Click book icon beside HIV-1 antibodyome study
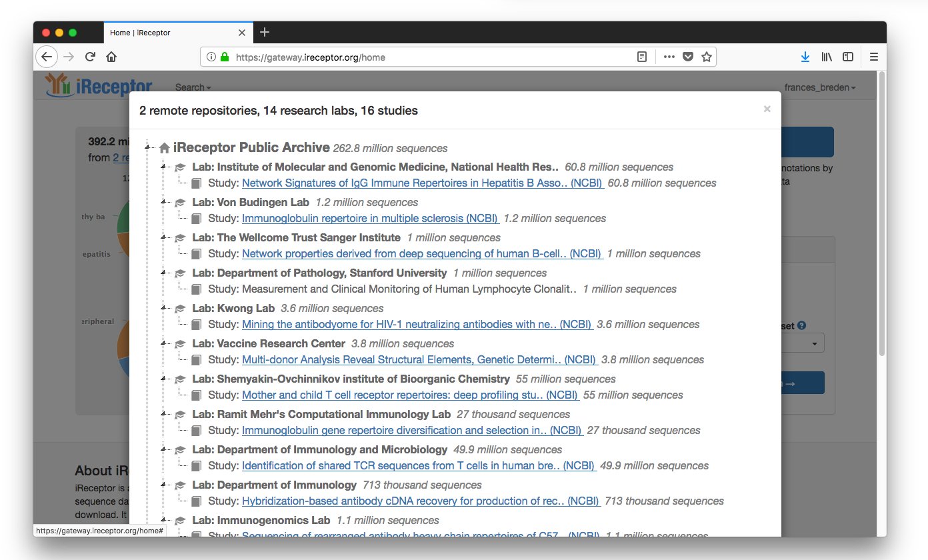 196,325
